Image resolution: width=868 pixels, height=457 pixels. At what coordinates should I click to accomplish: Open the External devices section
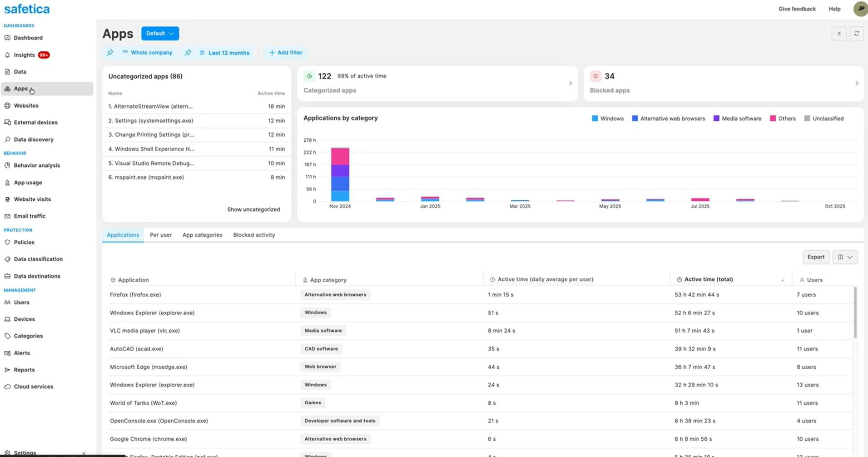pyautogui.click(x=35, y=122)
